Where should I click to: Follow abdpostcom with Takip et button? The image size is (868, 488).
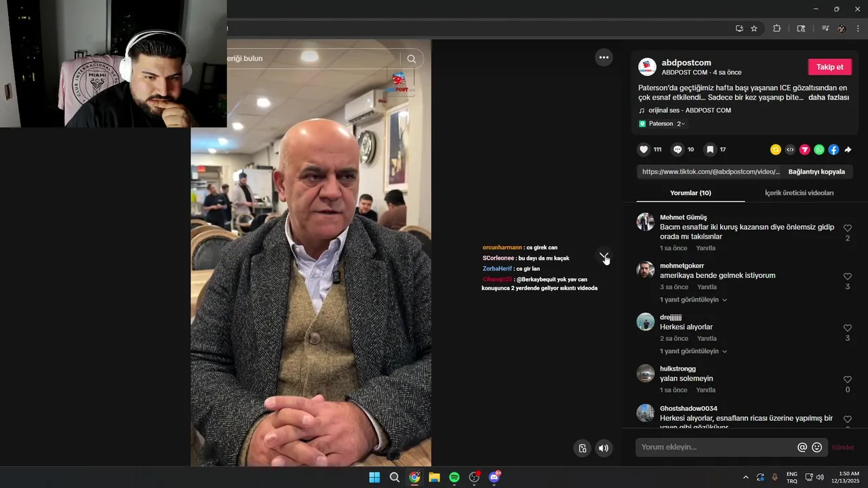(829, 67)
